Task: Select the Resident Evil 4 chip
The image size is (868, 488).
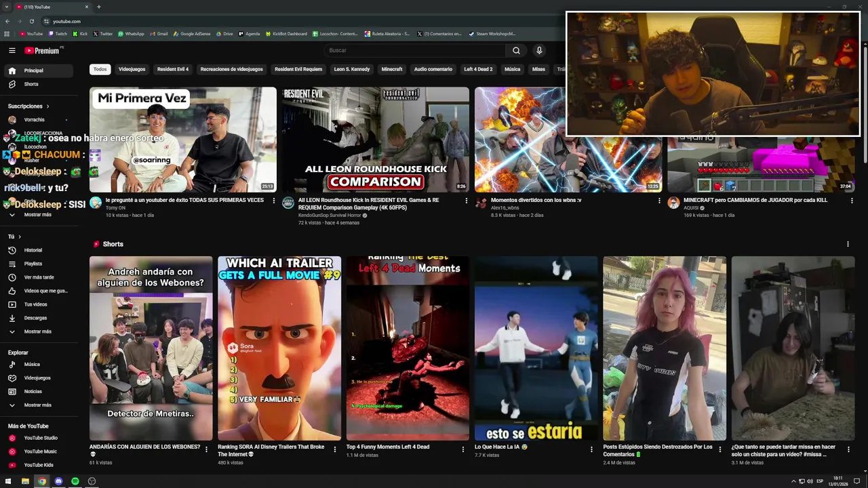Action: [x=173, y=69]
